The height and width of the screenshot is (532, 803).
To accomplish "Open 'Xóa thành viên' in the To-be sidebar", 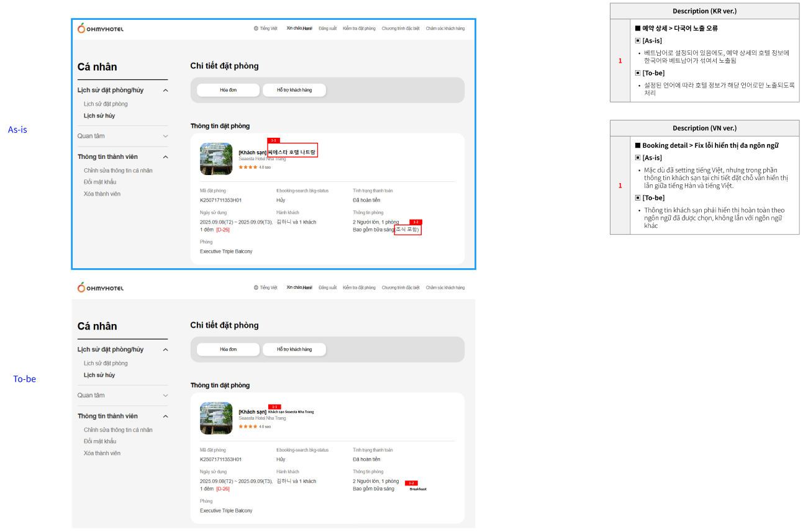I will [102, 453].
